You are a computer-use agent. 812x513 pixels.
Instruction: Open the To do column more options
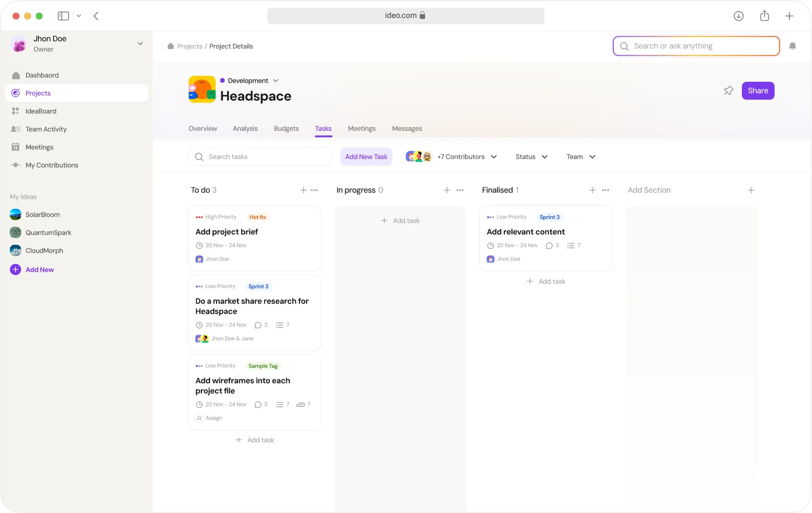(314, 190)
